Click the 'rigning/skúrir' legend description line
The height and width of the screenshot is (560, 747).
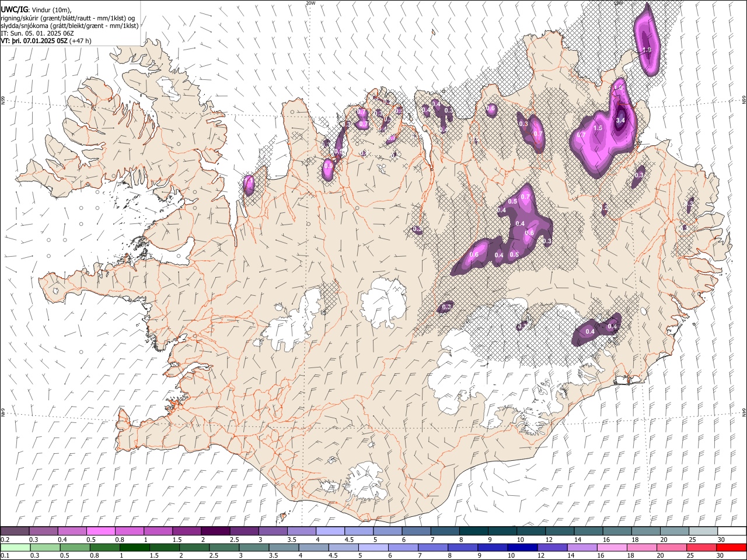[x=68, y=17]
